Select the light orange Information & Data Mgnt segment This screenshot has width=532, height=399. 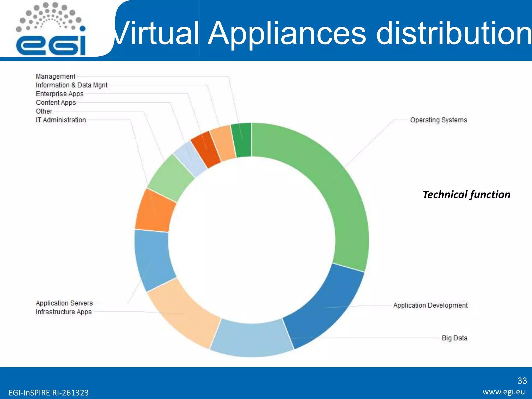223,143
